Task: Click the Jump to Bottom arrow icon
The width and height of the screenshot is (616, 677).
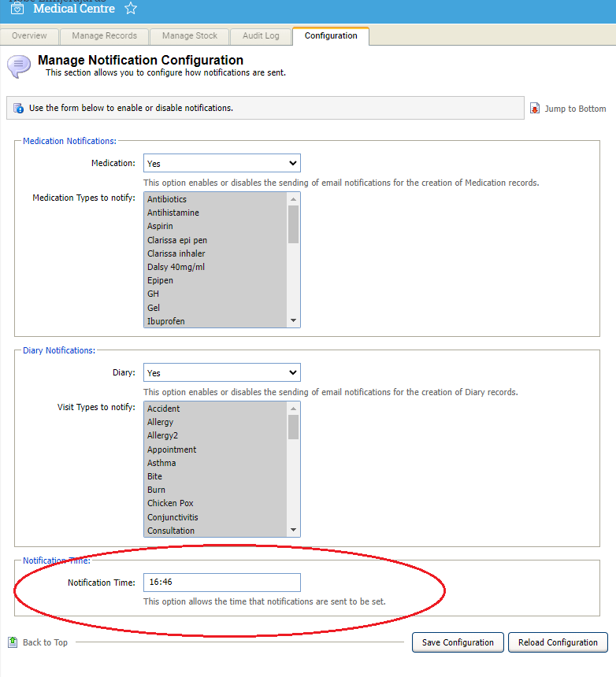Action: point(535,109)
